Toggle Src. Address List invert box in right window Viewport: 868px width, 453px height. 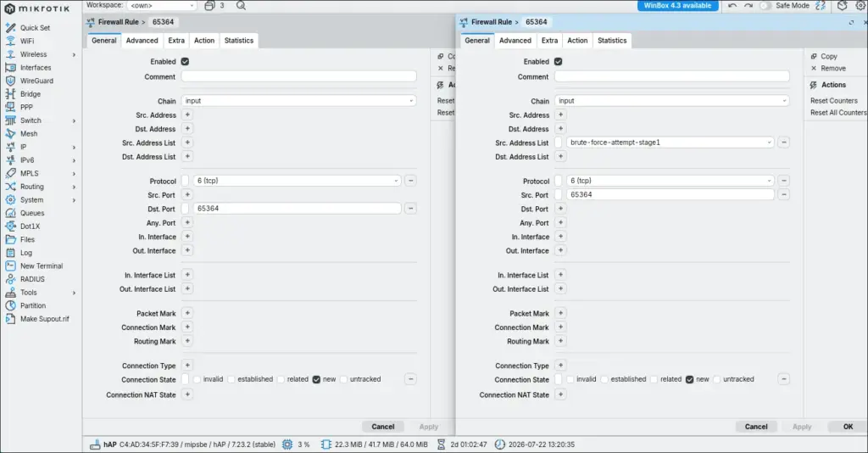[559, 143]
